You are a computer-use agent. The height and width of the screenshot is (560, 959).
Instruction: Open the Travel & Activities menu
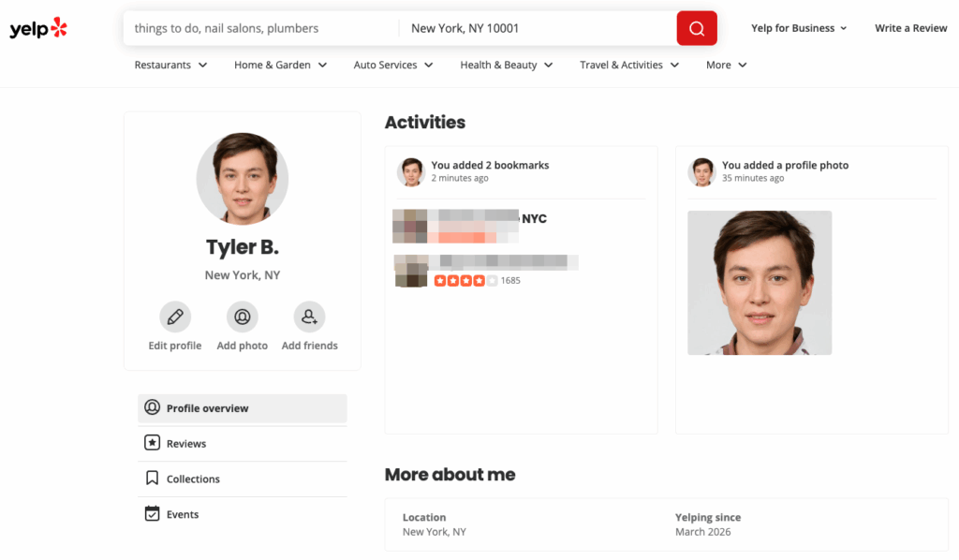click(x=629, y=66)
